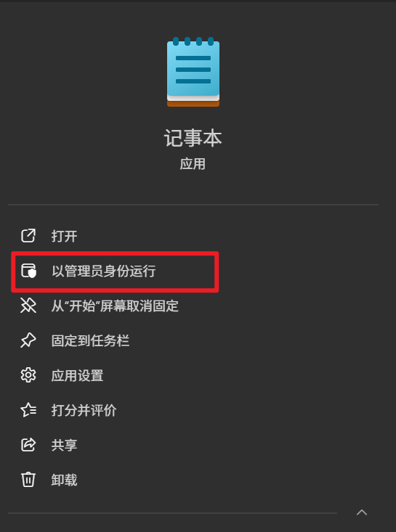This screenshot has width=396, height=532.
Task: Choose 以管理员身份运行 option
Action: click(104, 271)
